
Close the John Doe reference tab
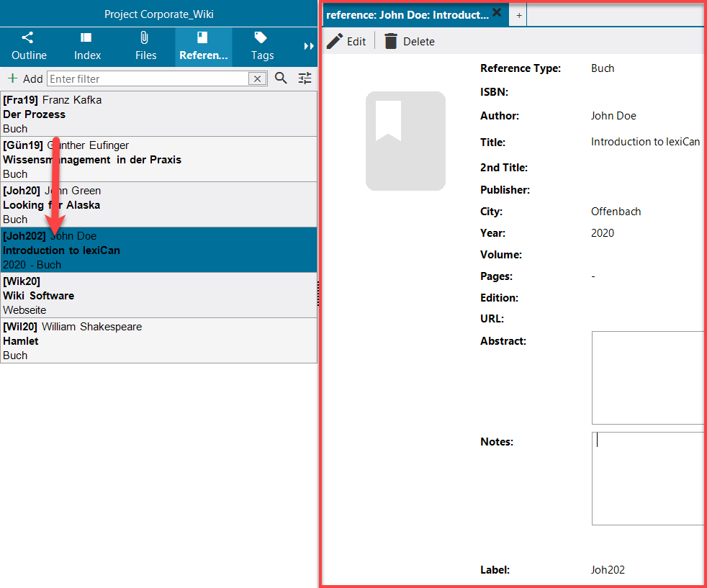497,12
